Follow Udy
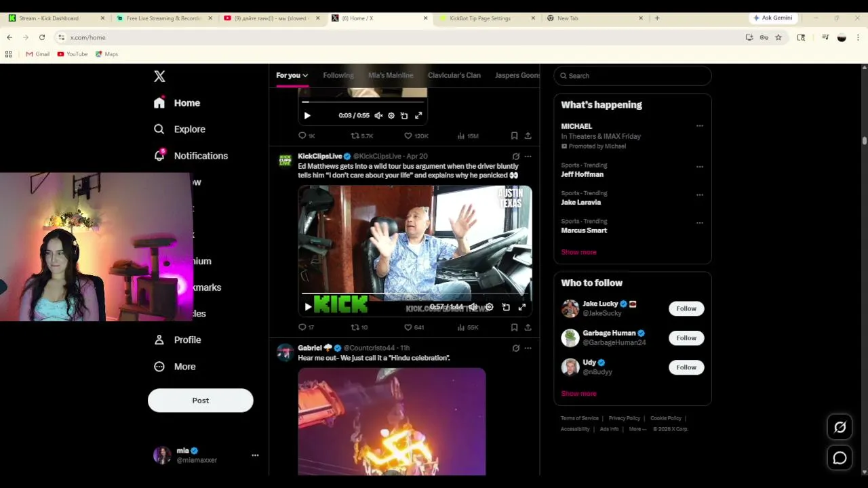 pyautogui.click(x=686, y=367)
